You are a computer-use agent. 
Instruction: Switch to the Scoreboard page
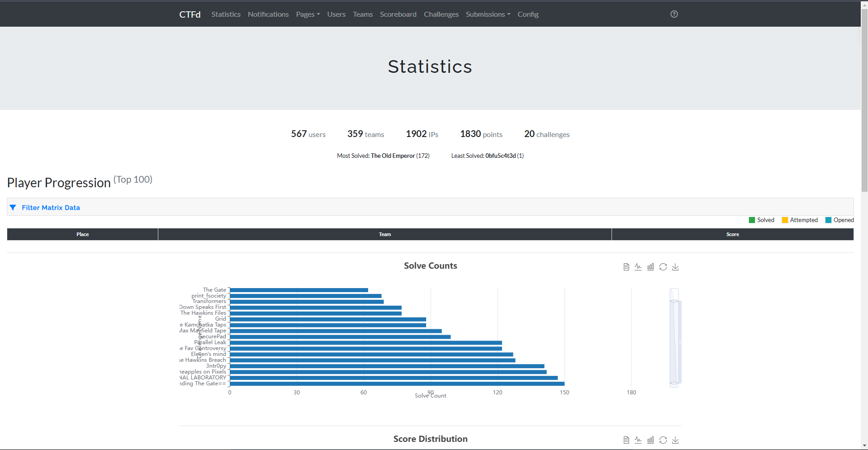point(398,14)
